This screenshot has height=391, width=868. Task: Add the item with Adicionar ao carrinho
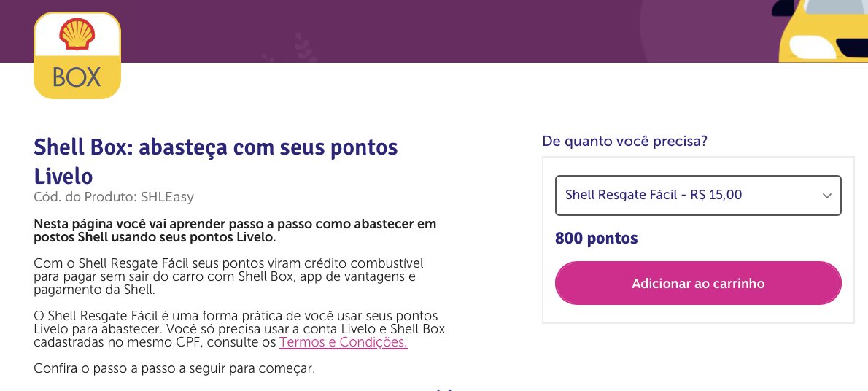pyautogui.click(x=698, y=283)
